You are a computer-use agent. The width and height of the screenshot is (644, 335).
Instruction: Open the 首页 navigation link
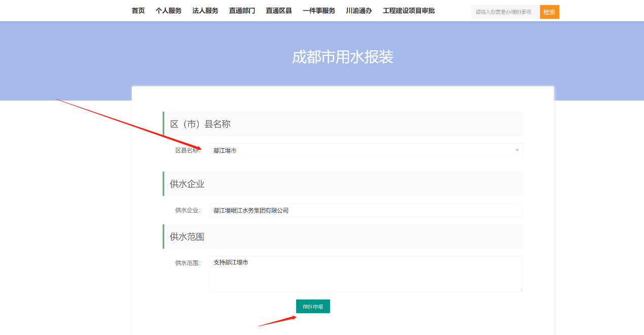pos(138,11)
